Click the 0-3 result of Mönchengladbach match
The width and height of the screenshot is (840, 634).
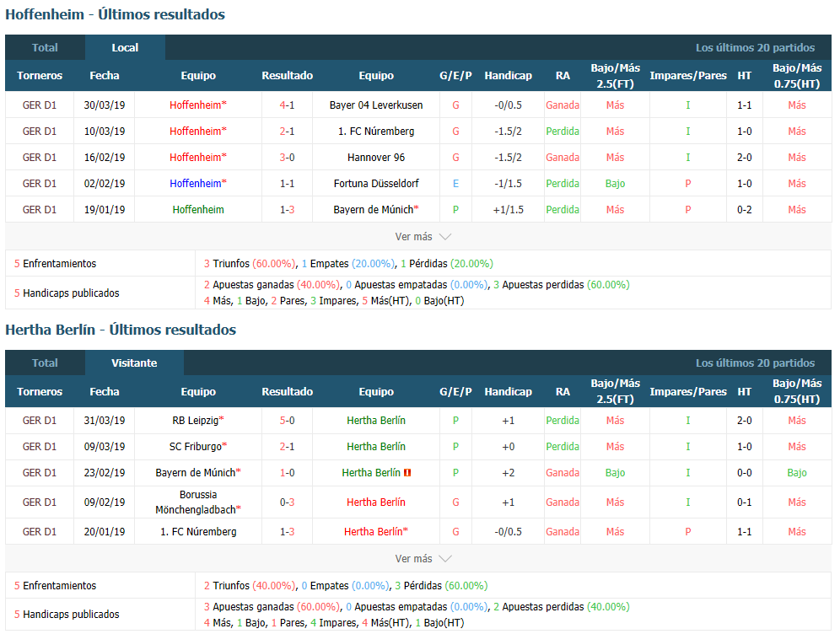point(287,502)
